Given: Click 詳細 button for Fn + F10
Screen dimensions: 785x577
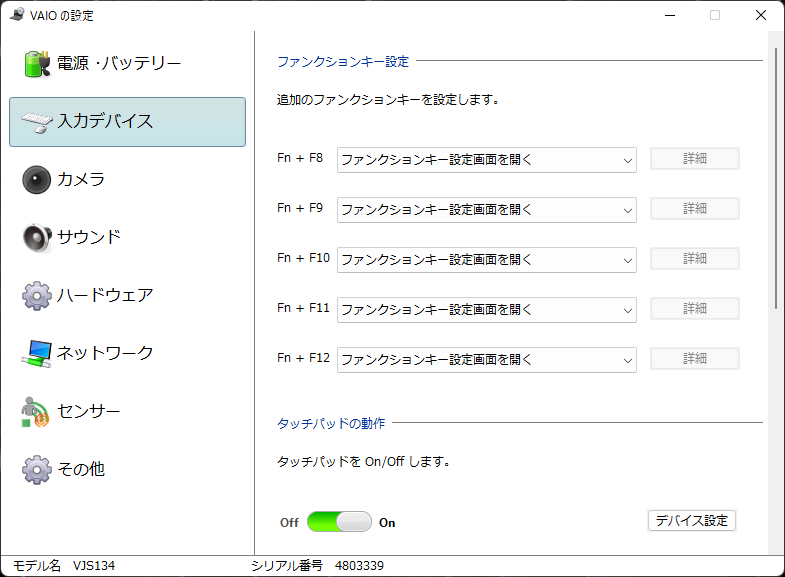Looking at the screenshot, I should 695,259.
